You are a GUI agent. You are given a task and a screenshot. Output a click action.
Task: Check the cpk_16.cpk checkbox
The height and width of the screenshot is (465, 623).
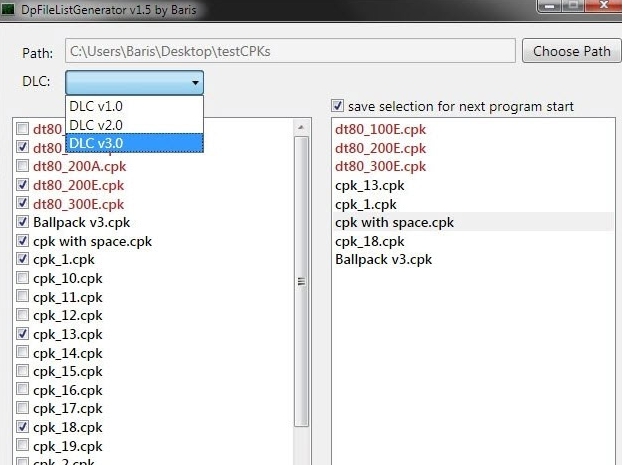click(22, 389)
